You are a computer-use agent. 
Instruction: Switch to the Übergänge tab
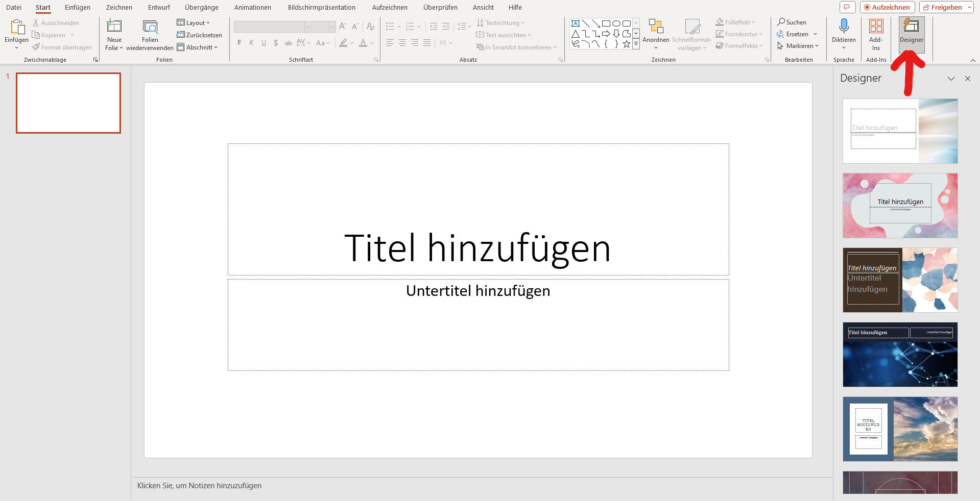click(x=202, y=8)
